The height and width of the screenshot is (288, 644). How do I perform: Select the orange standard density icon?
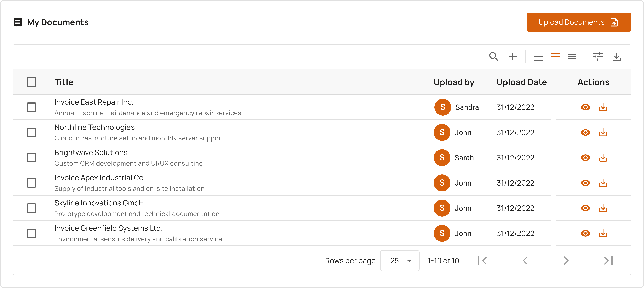coord(555,57)
